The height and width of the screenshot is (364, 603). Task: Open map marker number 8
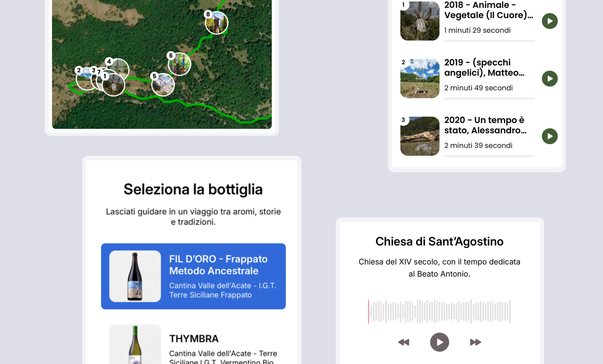coord(216,23)
